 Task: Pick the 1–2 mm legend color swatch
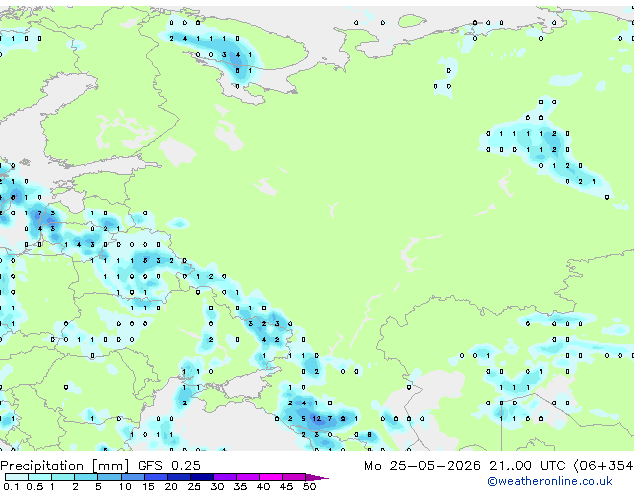point(63,477)
